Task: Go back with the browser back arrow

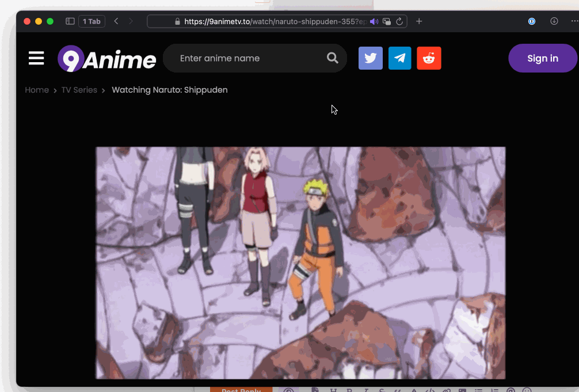Action: (x=116, y=21)
